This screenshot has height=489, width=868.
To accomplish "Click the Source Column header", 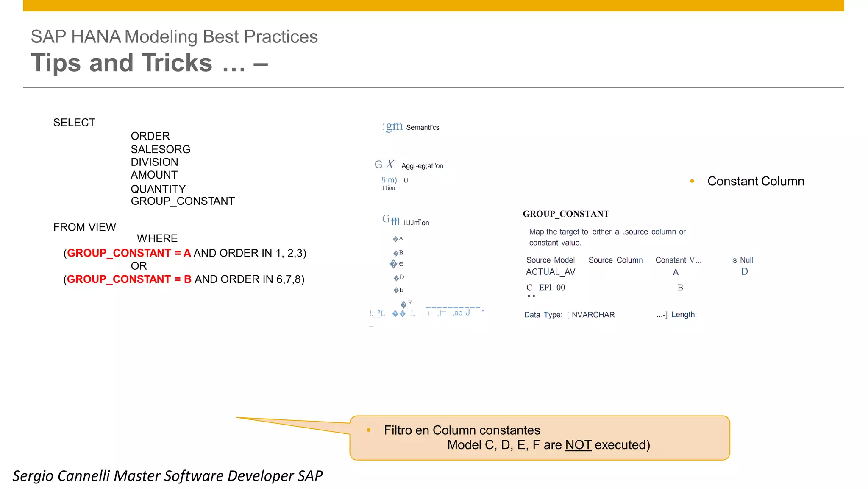I will [615, 260].
